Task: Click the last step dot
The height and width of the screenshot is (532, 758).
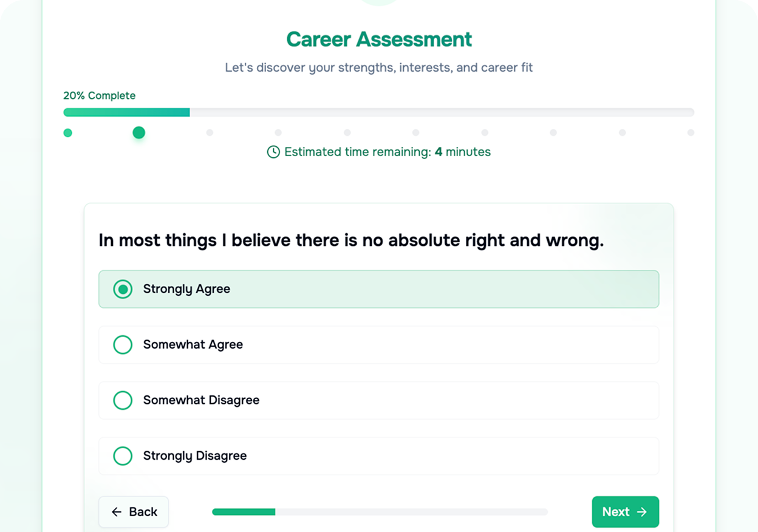Action: [691, 132]
